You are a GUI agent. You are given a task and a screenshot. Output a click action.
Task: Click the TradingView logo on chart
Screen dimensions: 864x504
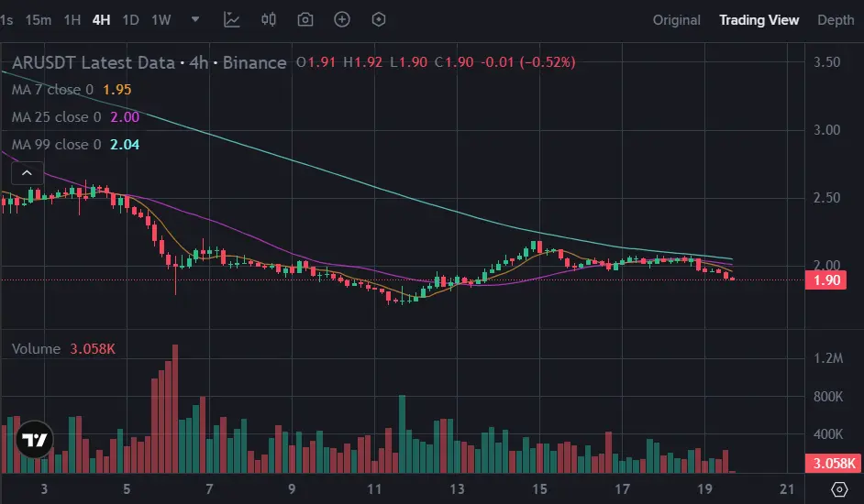pyautogui.click(x=35, y=440)
